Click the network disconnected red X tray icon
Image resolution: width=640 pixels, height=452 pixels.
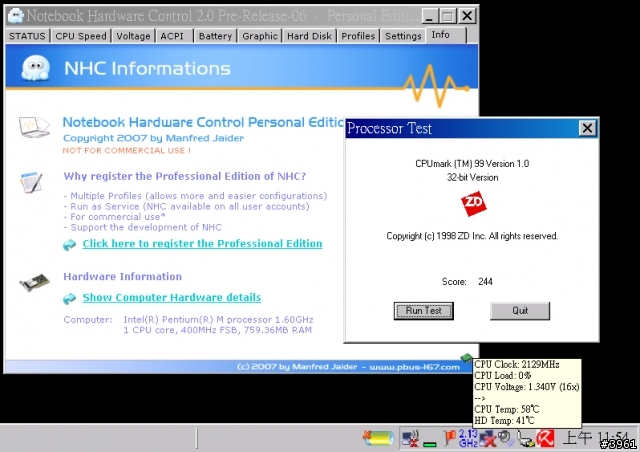pyautogui.click(x=488, y=439)
